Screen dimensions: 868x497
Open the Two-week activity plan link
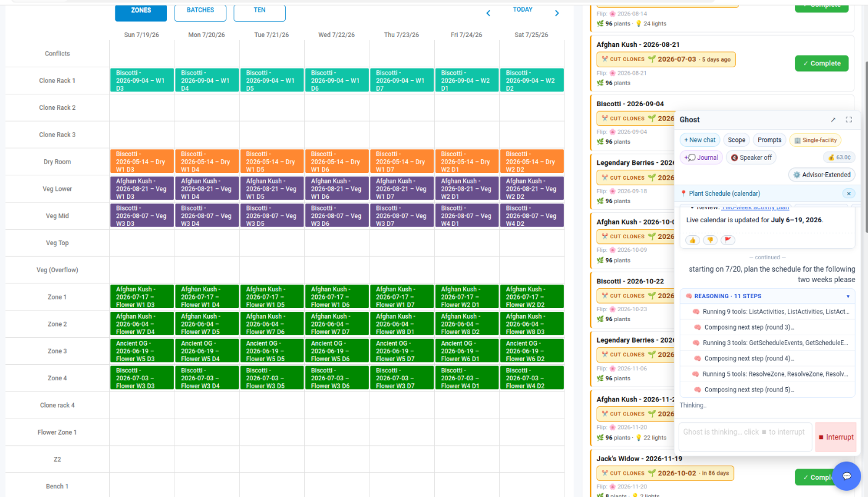[x=756, y=208]
